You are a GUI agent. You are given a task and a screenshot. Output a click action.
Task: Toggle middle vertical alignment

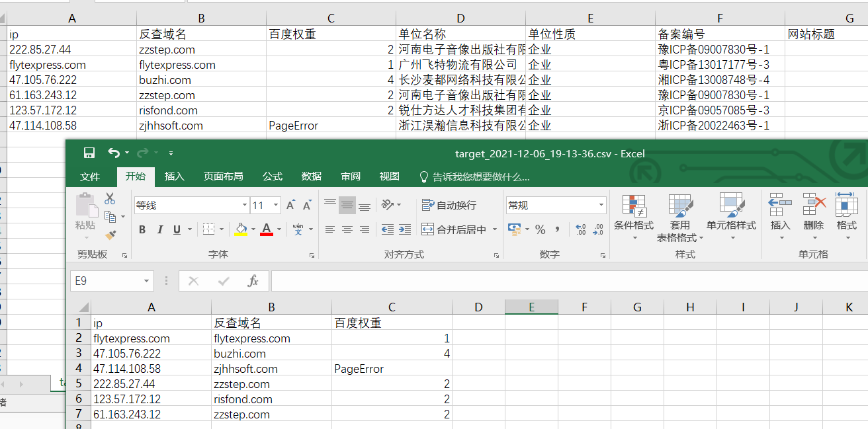(x=347, y=206)
